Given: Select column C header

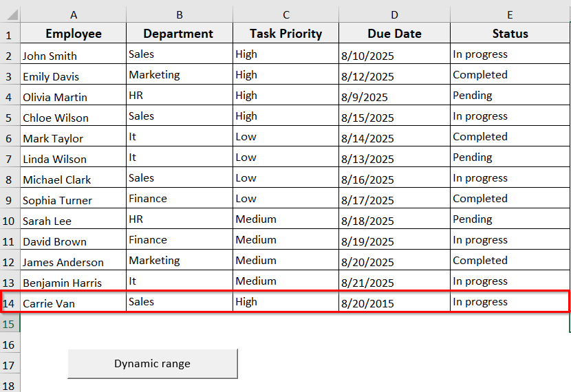Looking at the screenshot, I should 285,14.
